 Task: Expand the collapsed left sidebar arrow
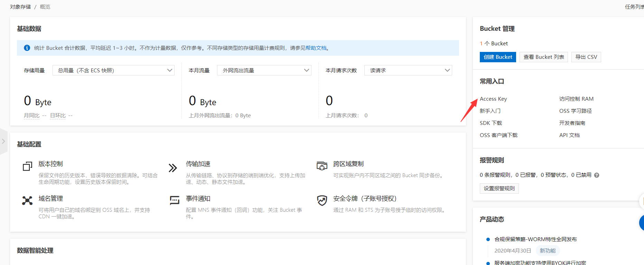click(x=3, y=141)
